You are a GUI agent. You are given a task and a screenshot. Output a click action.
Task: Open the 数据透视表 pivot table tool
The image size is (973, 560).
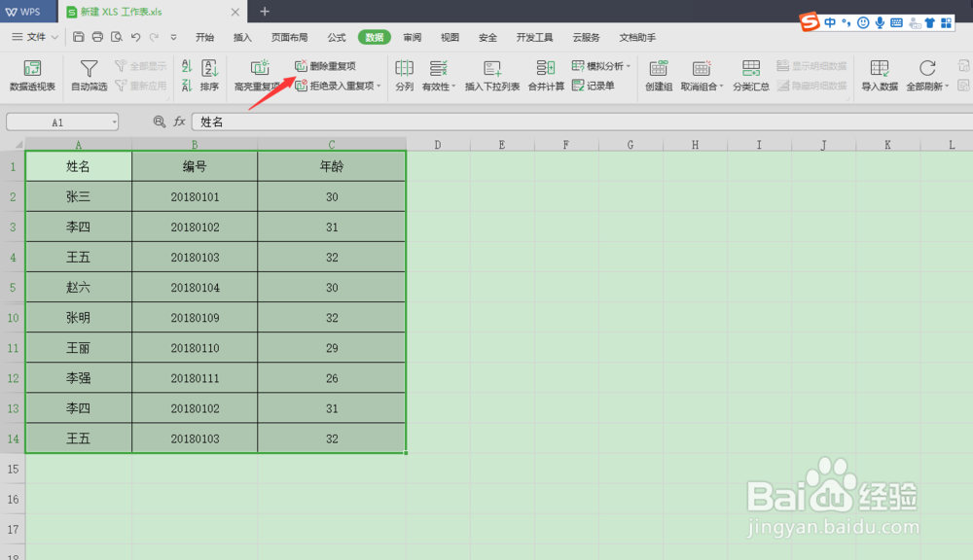34,78
